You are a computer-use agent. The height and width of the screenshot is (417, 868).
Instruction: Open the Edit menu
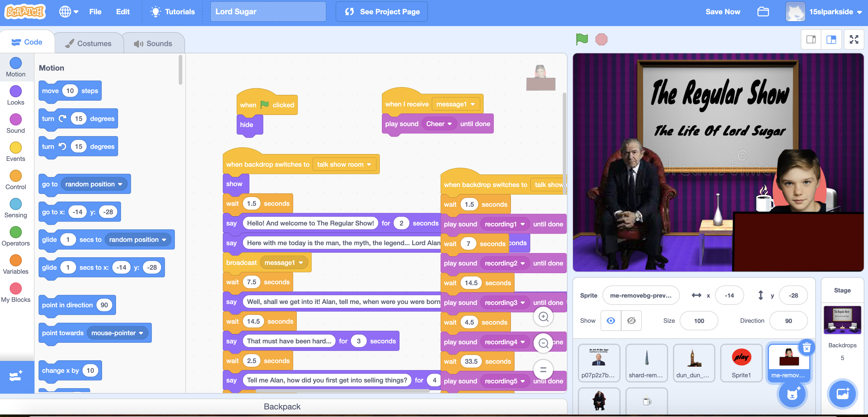(x=123, y=12)
